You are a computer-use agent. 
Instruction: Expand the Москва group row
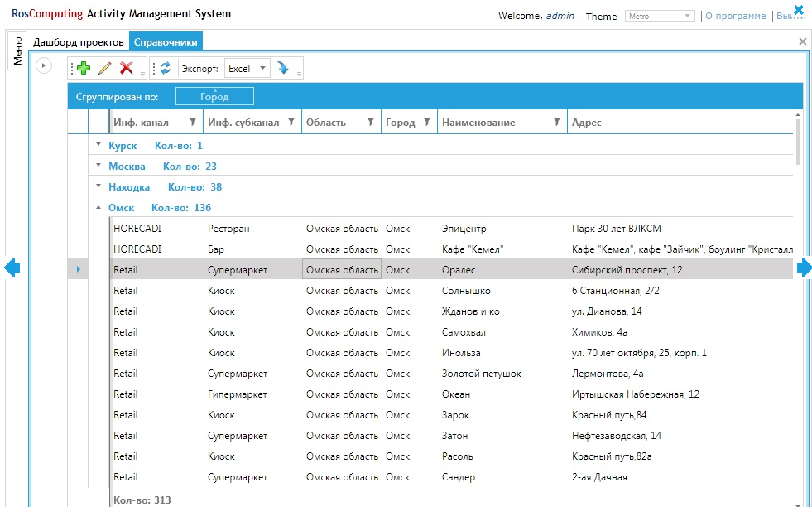point(98,166)
